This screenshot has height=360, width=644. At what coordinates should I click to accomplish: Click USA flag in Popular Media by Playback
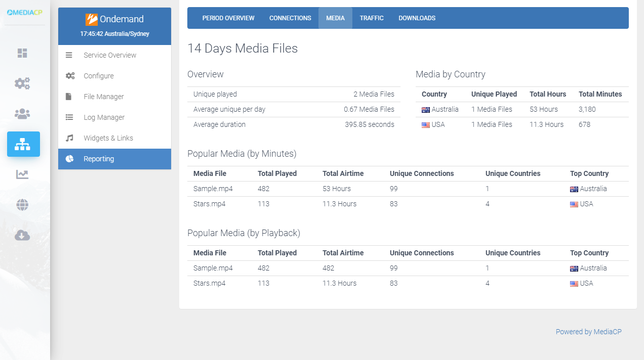574,284
